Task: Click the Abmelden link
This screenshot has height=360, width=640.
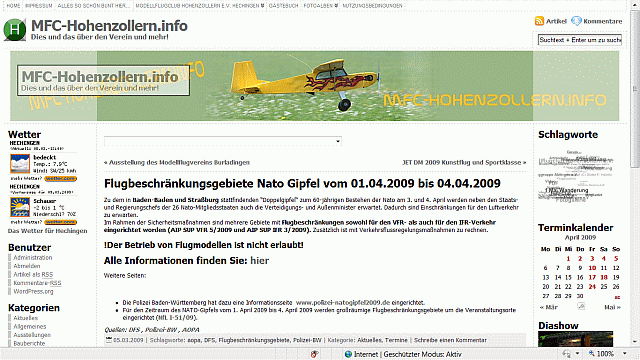Action: tap(27, 266)
